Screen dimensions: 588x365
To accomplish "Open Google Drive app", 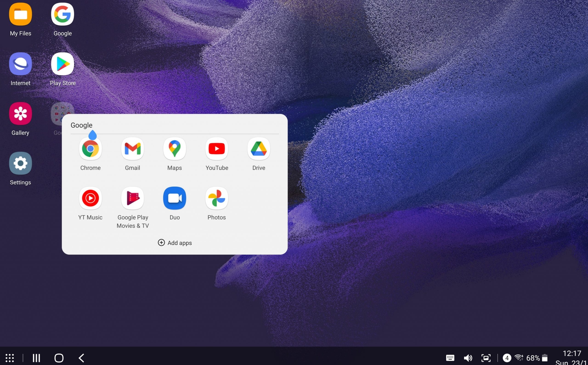I will pyautogui.click(x=259, y=149).
